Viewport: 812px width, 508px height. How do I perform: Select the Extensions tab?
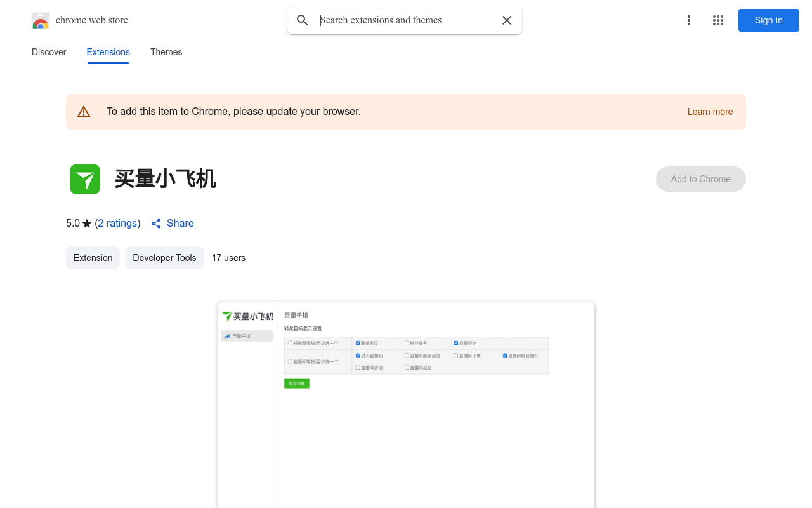point(108,52)
